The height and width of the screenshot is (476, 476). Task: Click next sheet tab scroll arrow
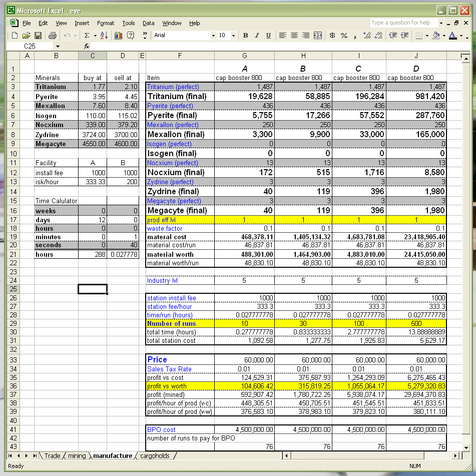[x=27, y=455]
